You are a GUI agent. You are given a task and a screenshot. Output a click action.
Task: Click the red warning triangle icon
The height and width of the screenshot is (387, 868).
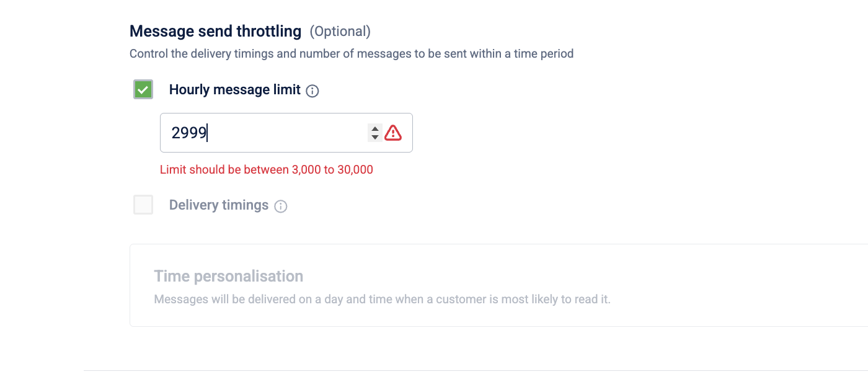point(393,133)
